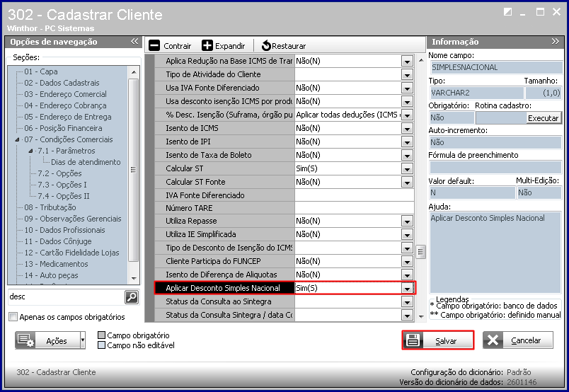Open Usa IVA Fonte Diferenciado dropdown

tap(407, 88)
